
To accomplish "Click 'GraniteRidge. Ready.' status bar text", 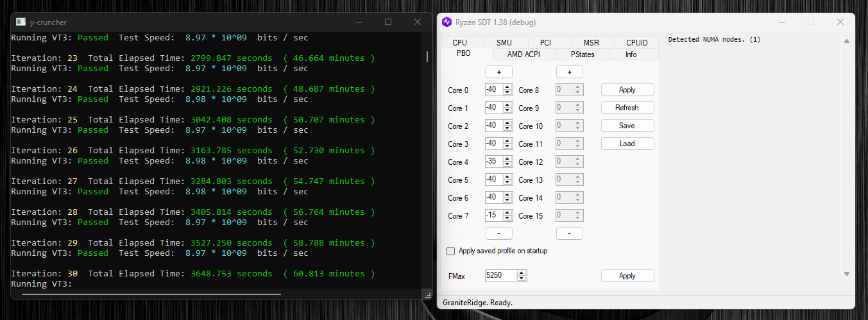I will coord(477,302).
